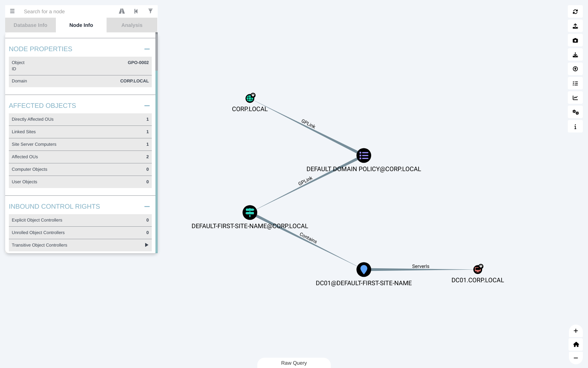This screenshot has height=368, width=588.
Task: Click the import graph download icon
Action: pos(575,55)
